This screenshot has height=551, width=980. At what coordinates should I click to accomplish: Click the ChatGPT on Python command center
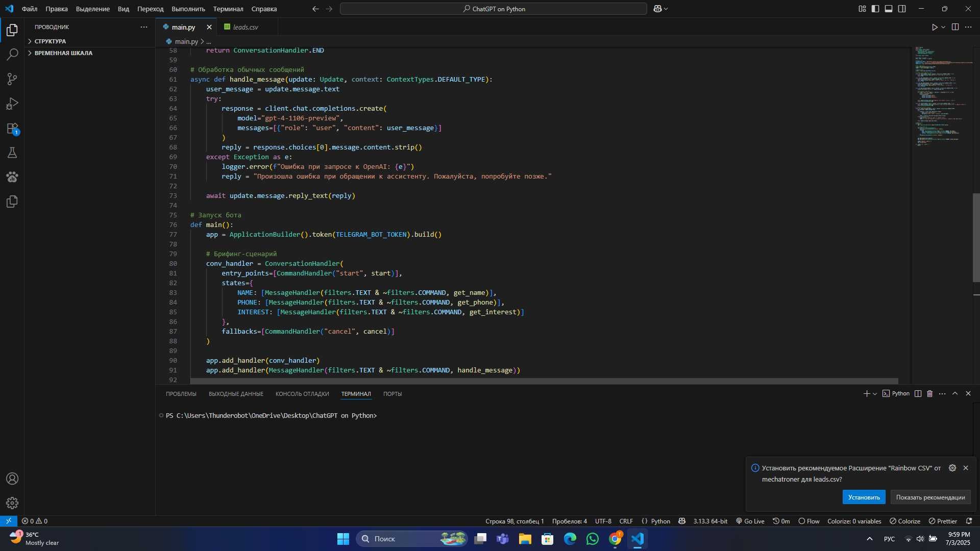pos(494,9)
